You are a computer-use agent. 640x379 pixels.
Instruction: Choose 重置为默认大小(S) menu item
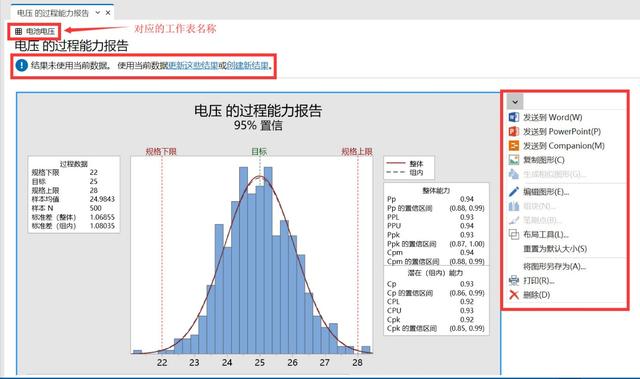(x=555, y=248)
